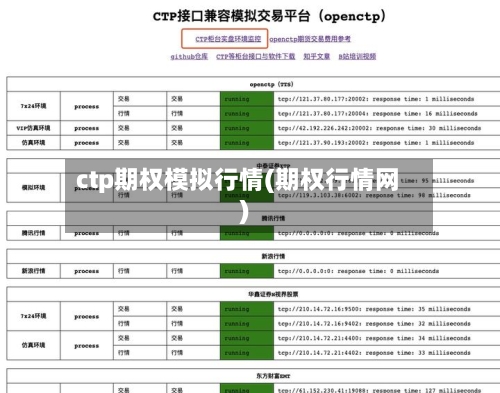Click running status for 121.37.80.177:20004 row

click(x=247, y=114)
